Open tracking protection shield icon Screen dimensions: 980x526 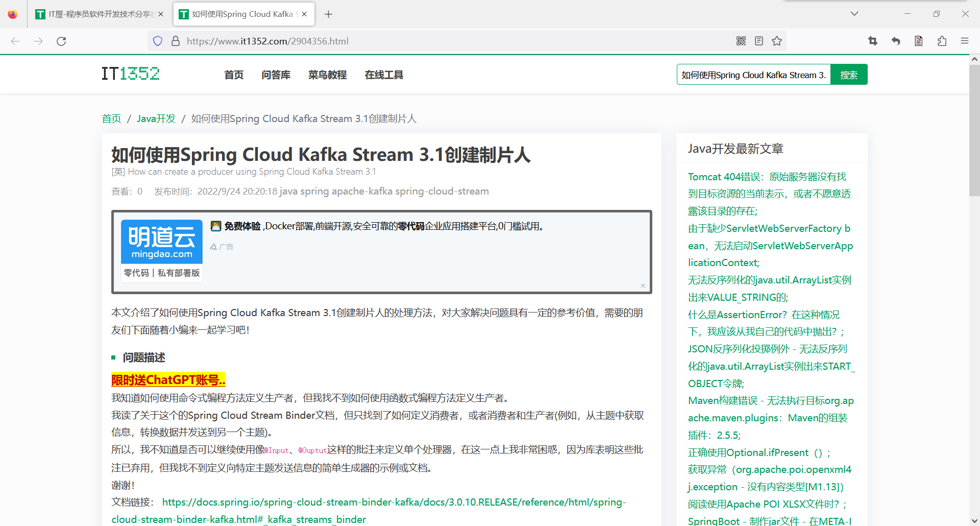[158, 41]
